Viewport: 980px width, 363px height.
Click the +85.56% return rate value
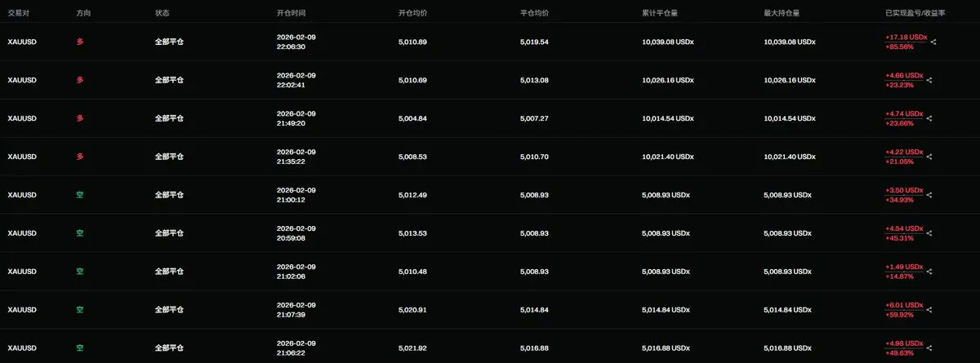pos(899,46)
